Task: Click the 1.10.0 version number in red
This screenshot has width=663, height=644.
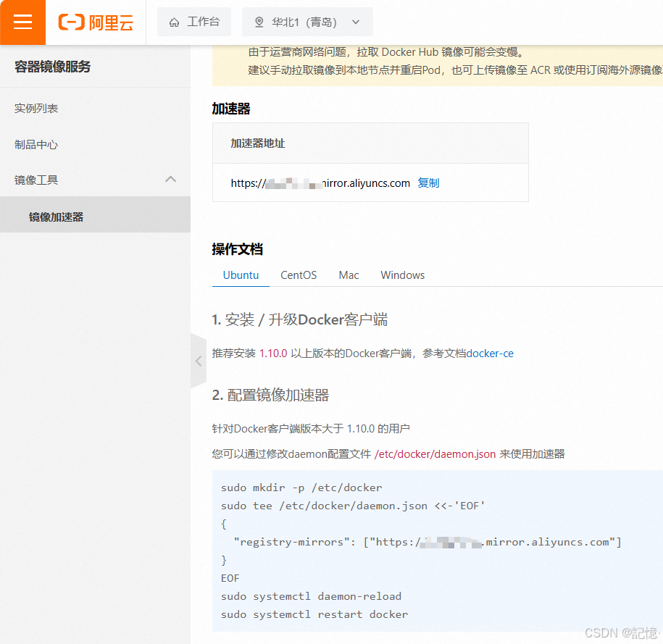Action: [273, 354]
